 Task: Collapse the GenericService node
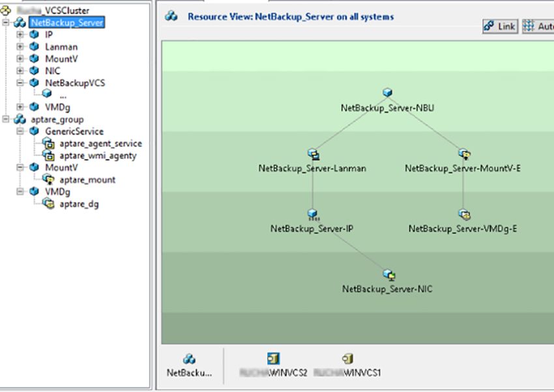point(20,132)
